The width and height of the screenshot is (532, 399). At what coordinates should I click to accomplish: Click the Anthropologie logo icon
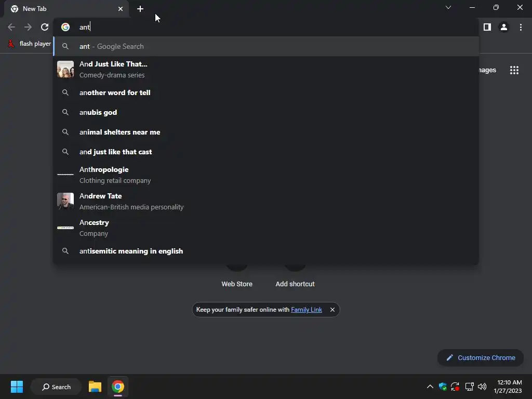(x=65, y=175)
